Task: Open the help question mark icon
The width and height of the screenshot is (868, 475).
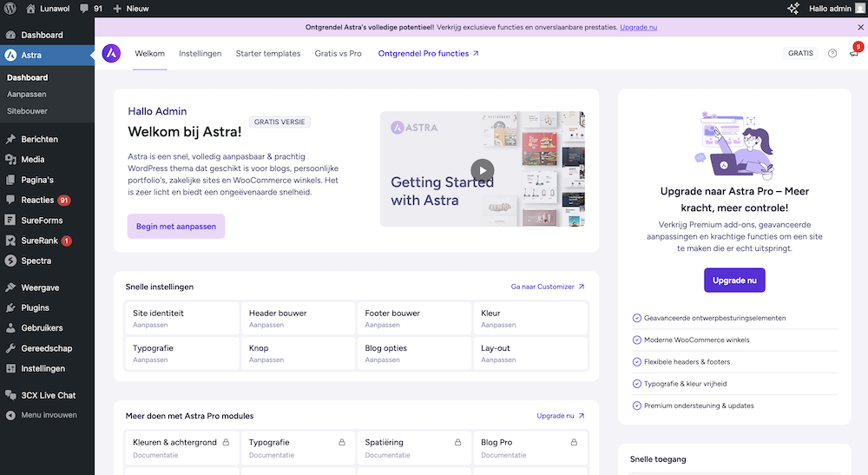Action: tap(832, 53)
